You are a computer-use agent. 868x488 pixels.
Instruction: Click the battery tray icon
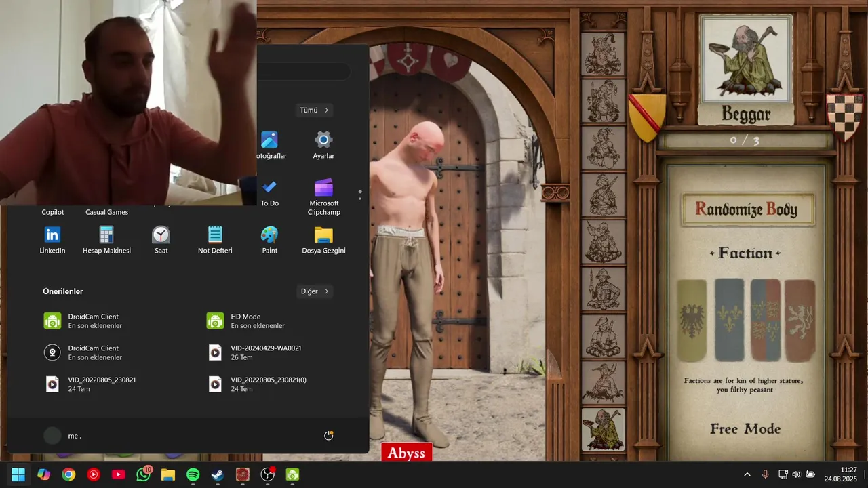click(x=810, y=474)
